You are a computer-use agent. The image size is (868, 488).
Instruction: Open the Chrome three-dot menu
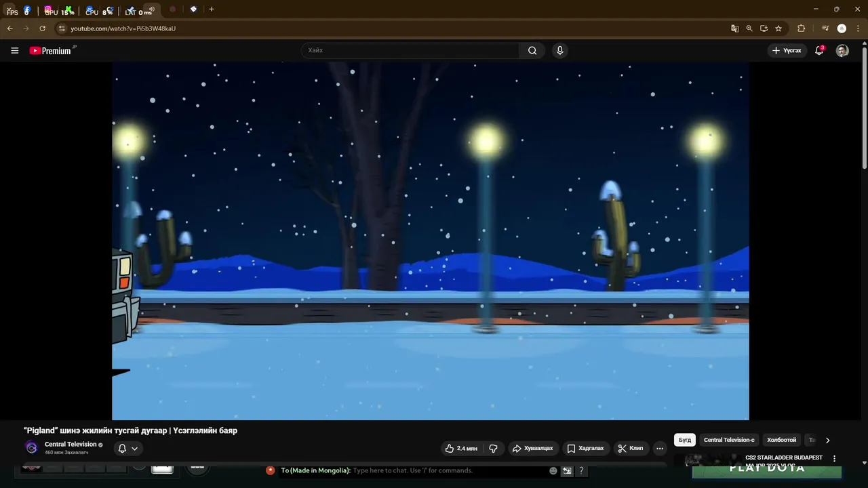tap(859, 28)
